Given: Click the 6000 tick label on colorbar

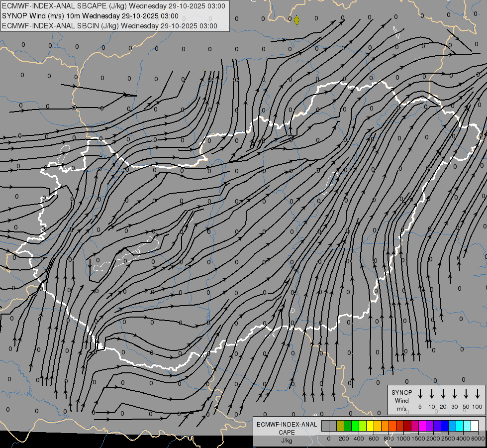Looking at the screenshot, I should pyautogui.click(x=478, y=439).
